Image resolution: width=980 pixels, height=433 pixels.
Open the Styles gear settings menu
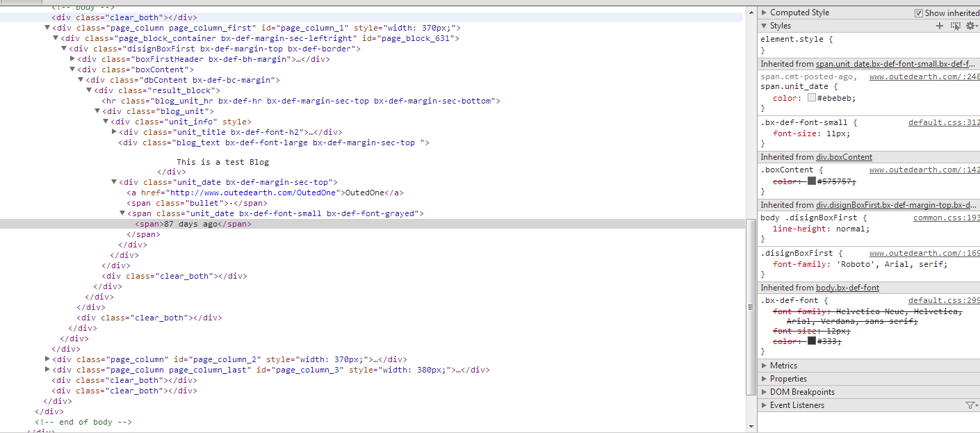(x=970, y=26)
